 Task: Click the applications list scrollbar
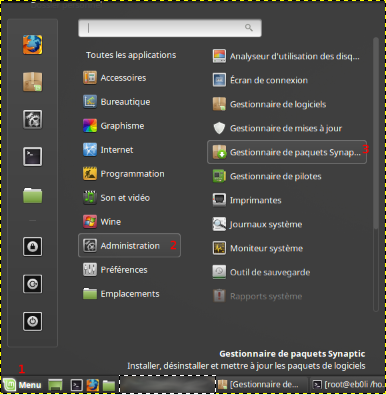376,133
